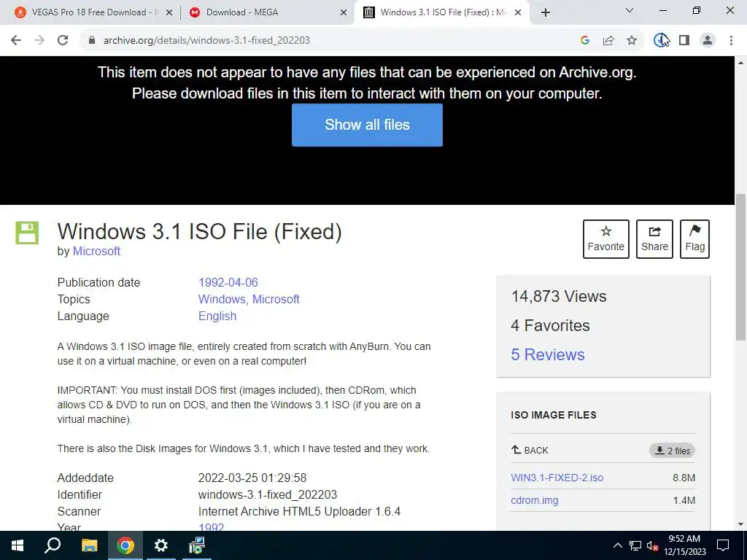Go back using browser back arrow
The height and width of the screenshot is (560, 747).
pos(16,41)
